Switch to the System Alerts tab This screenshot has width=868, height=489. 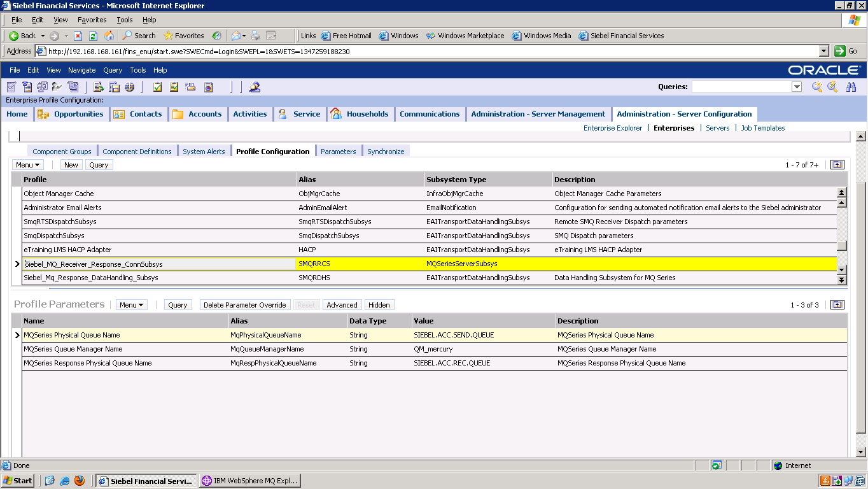click(x=204, y=152)
